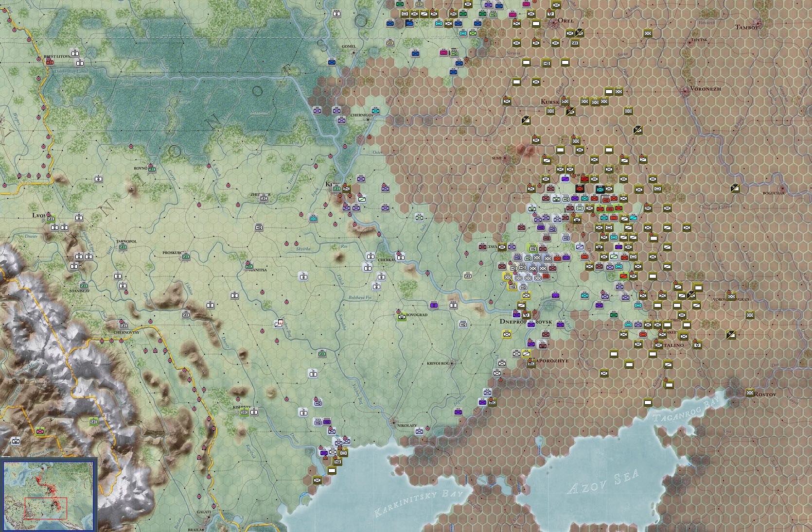Select the SEC counter at Kishinev
This screenshot has height=532, width=812.
(x=244, y=412)
